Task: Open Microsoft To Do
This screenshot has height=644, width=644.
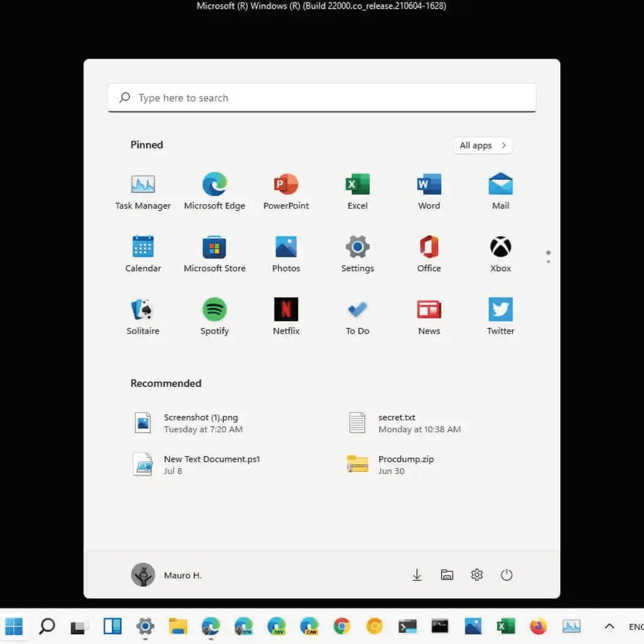Action: pos(357,309)
